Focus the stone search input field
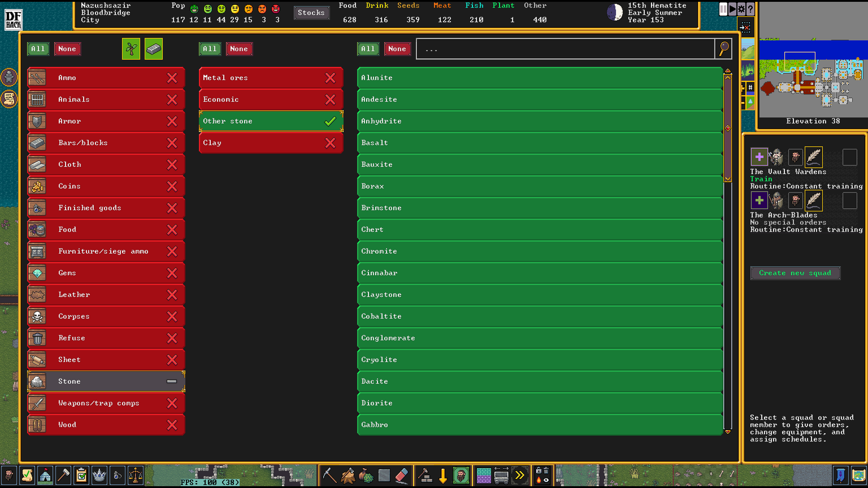The image size is (868, 488). click(x=565, y=49)
